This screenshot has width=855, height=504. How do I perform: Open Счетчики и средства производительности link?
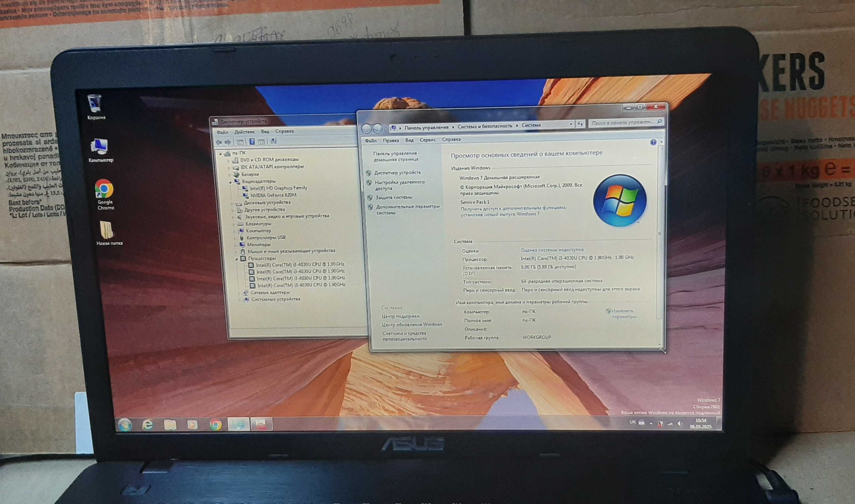coord(404,336)
